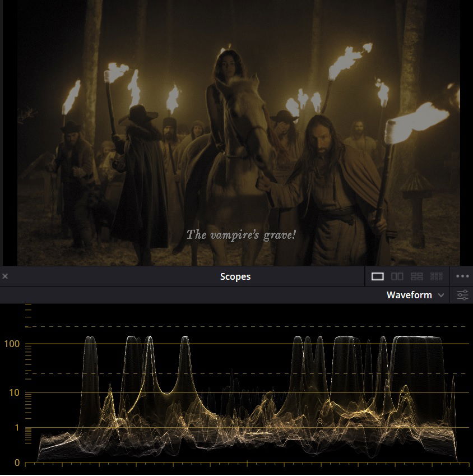Image resolution: width=473 pixels, height=476 pixels.
Task: Open waveform settings sliders icon
Action: [x=462, y=295]
